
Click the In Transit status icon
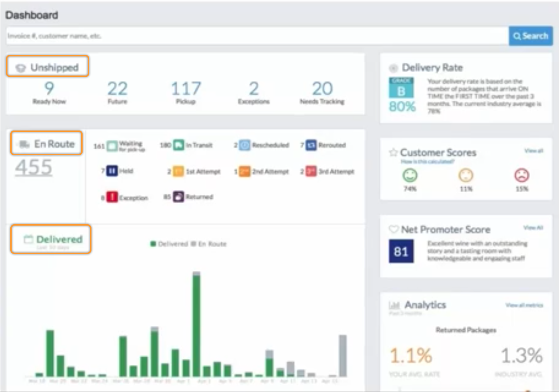click(x=179, y=145)
